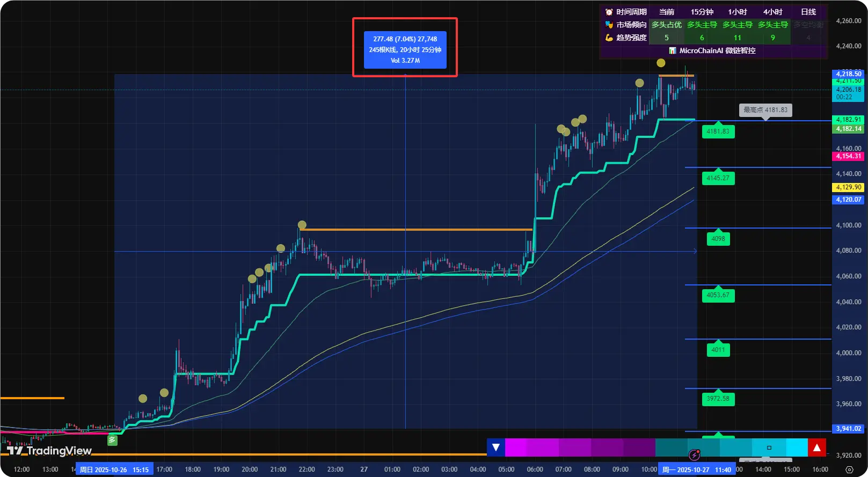This screenshot has width=868, height=477.
Task: Select the darkest purple segment of the color bar
Action: (x=639, y=447)
